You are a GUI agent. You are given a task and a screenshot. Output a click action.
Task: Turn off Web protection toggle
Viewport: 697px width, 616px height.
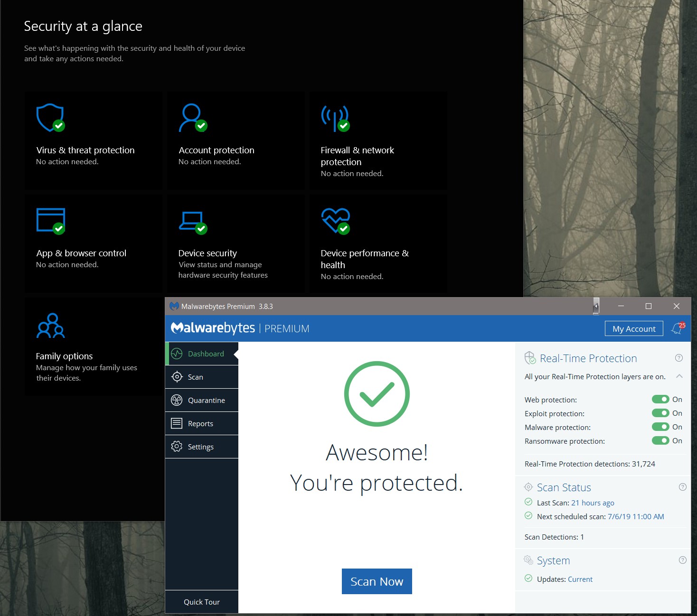click(660, 400)
